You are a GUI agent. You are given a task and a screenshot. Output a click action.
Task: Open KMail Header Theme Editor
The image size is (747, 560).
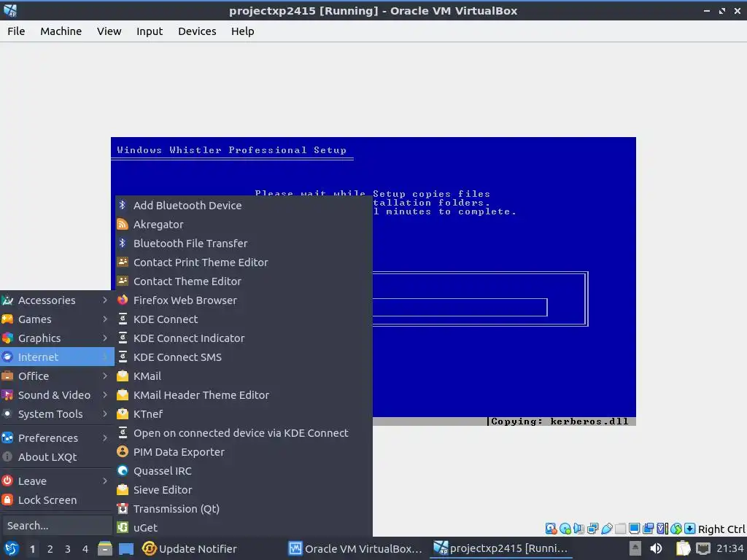point(244,394)
